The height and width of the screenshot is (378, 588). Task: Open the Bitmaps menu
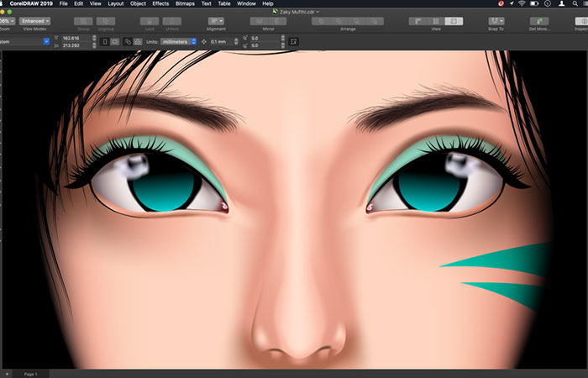(185, 4)
